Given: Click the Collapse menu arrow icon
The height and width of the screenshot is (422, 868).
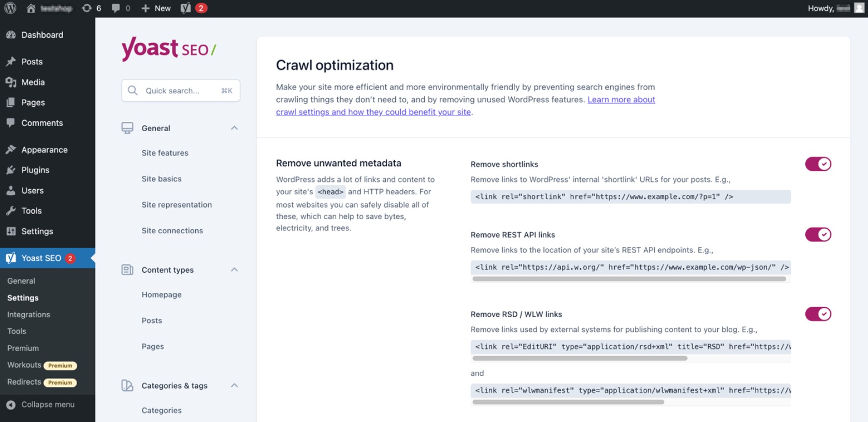Looking at the screenshot, I should [x=11, y=405].
